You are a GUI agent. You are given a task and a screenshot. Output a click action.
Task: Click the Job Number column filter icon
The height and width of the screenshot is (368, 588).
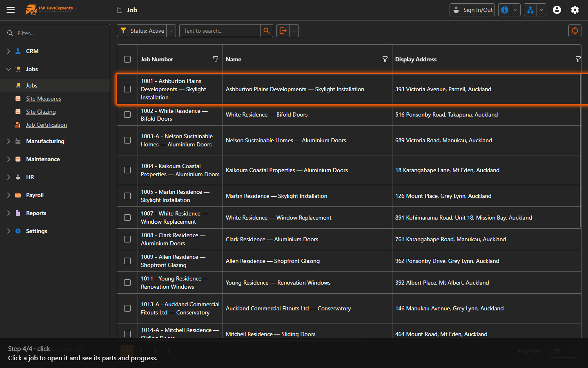[216, 59]
